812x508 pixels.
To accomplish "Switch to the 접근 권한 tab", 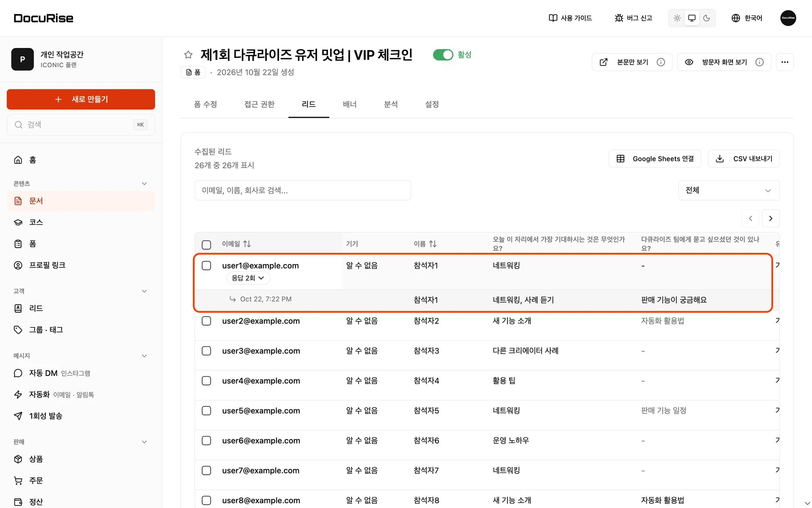I will [x=259, y=104].
